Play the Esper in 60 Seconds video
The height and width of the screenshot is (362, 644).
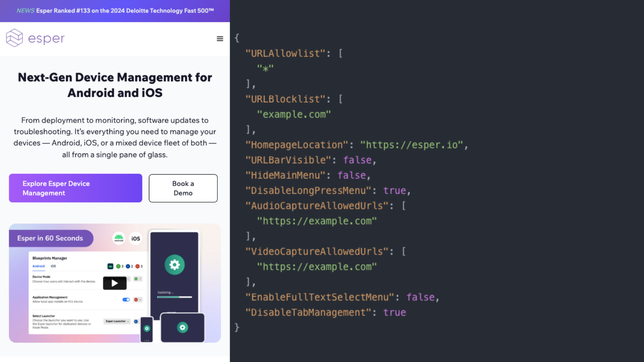pyautogui.click(x=115, y=283)
